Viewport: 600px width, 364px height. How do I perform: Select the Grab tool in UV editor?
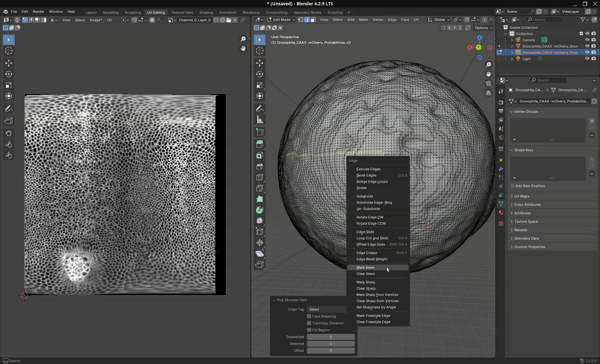tap(8, 133)
